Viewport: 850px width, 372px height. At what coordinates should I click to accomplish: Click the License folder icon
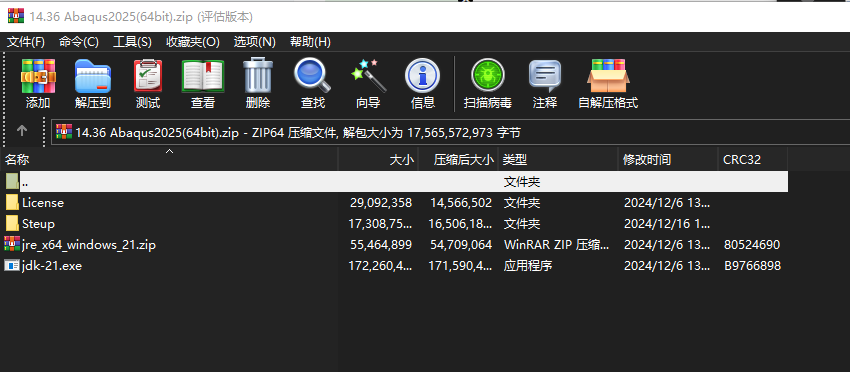12,203
